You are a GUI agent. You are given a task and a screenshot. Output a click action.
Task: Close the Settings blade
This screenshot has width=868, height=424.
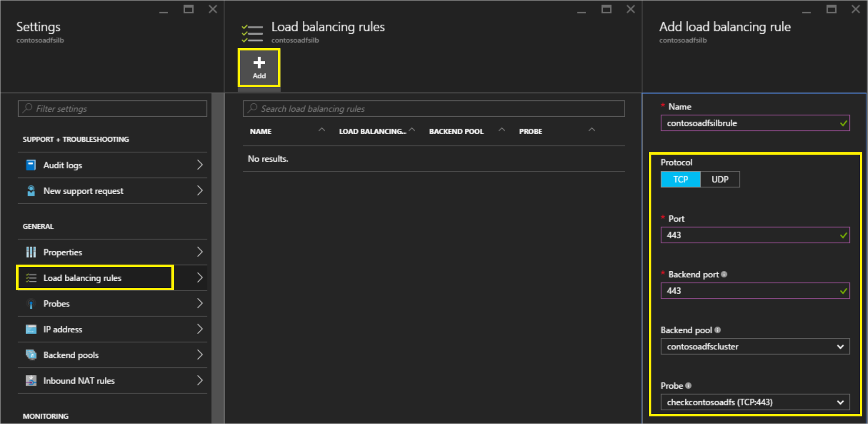pos(213,9)
